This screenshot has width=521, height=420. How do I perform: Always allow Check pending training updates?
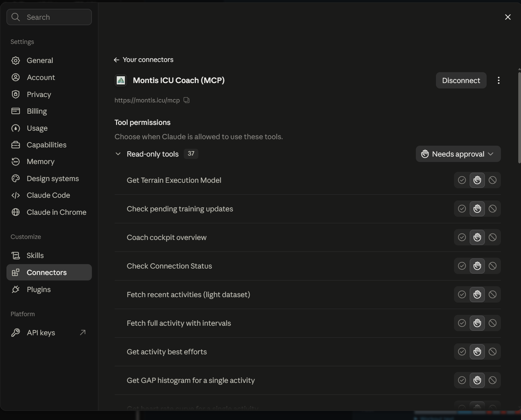pos(462,209)
